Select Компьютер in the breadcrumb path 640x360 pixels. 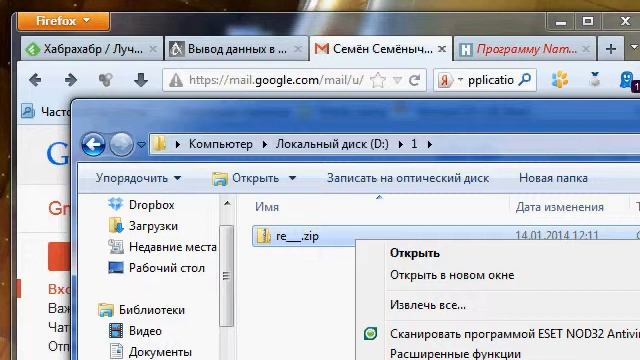point(220,144)
